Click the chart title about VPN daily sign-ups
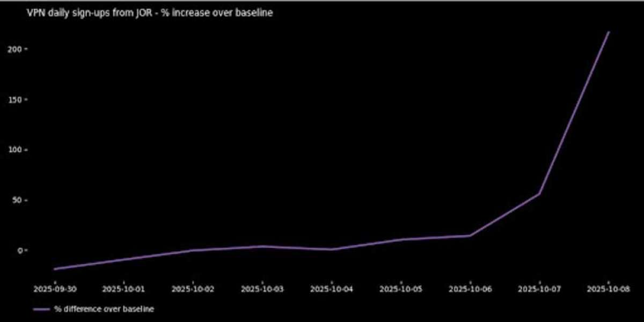Image resolution: width=644 pixels, height=322 pixels. point(150,13)
